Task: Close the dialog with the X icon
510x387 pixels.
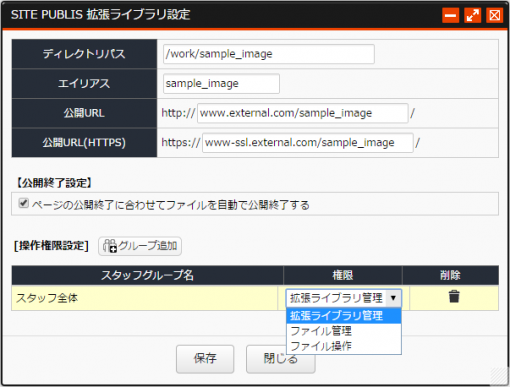Action: [x=494, y=15]
